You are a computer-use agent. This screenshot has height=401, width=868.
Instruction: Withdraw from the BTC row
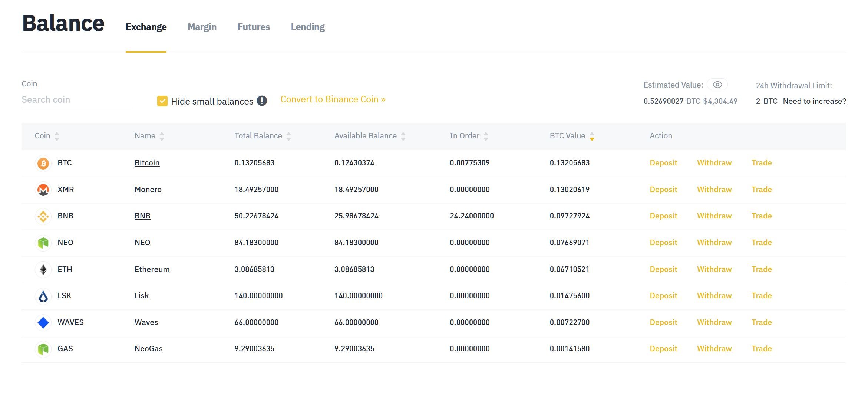(x=714, y=163)
